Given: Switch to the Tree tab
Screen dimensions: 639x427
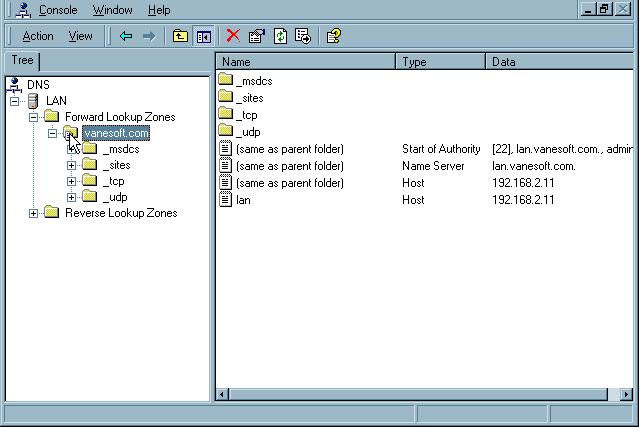Looking at the screenshot, I should (x=21, y=60).
